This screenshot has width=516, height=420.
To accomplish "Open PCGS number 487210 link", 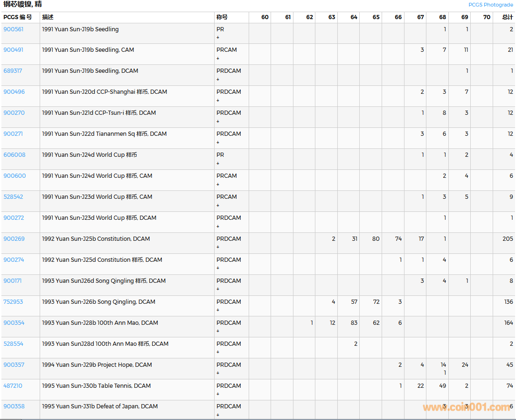I will pos(13,386).
